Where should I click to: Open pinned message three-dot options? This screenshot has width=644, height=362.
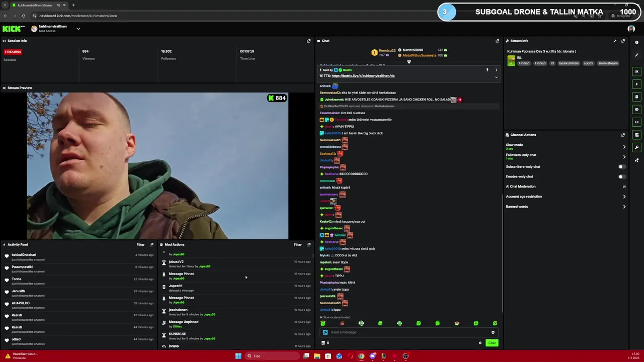(x=496, y=70)
